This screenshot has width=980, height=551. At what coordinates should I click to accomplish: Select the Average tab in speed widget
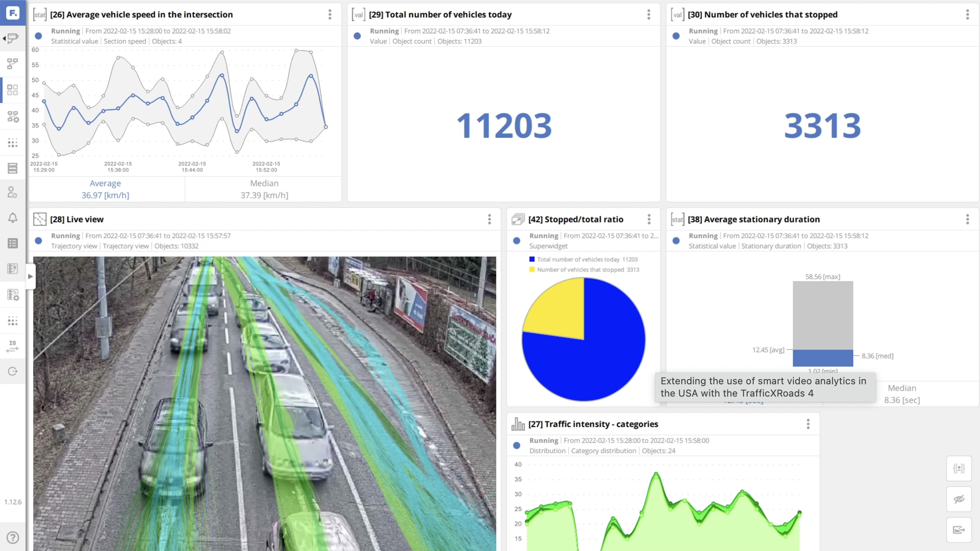point(107,189)
